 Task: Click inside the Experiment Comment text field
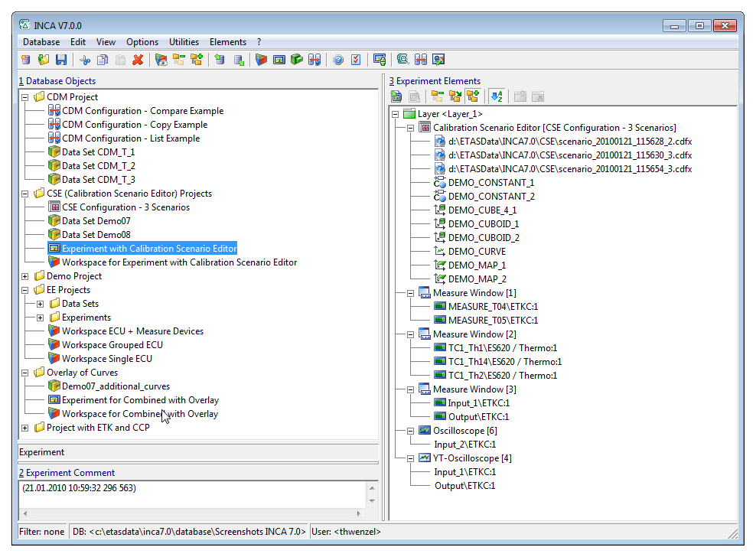(193, 493)
